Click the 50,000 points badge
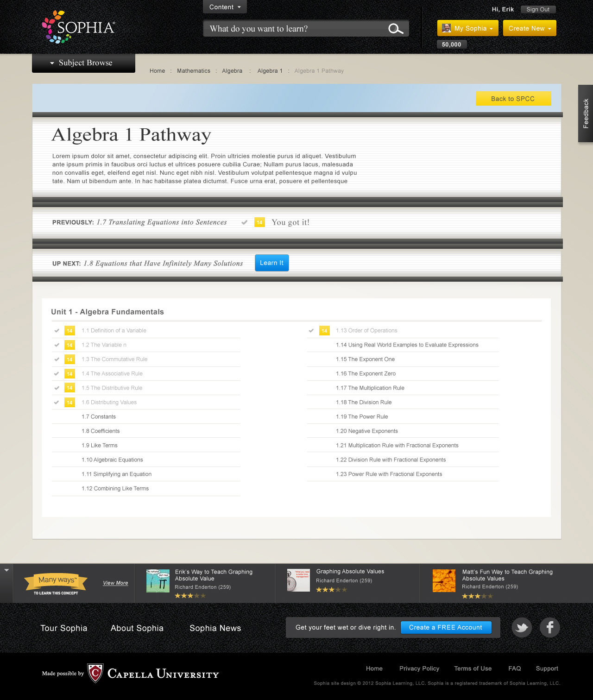The width and height of the screenshot is (593, 700). (x=452, y=44)
